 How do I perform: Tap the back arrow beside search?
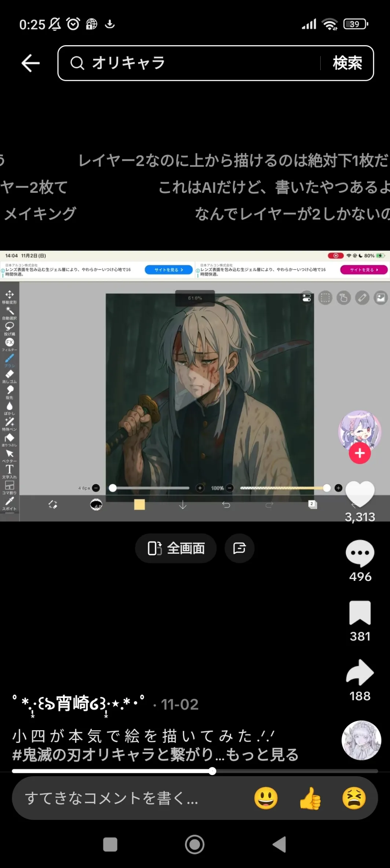coord(30,63)
